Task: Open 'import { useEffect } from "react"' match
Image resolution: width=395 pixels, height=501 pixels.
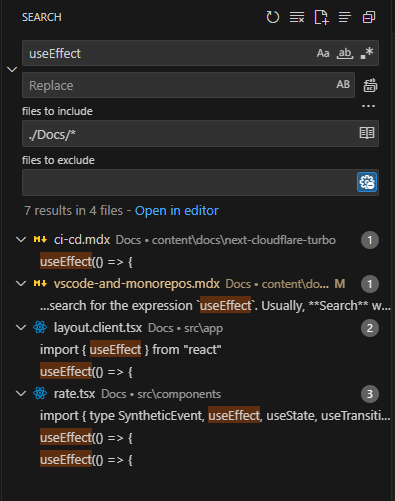Action: click(130, 350)
